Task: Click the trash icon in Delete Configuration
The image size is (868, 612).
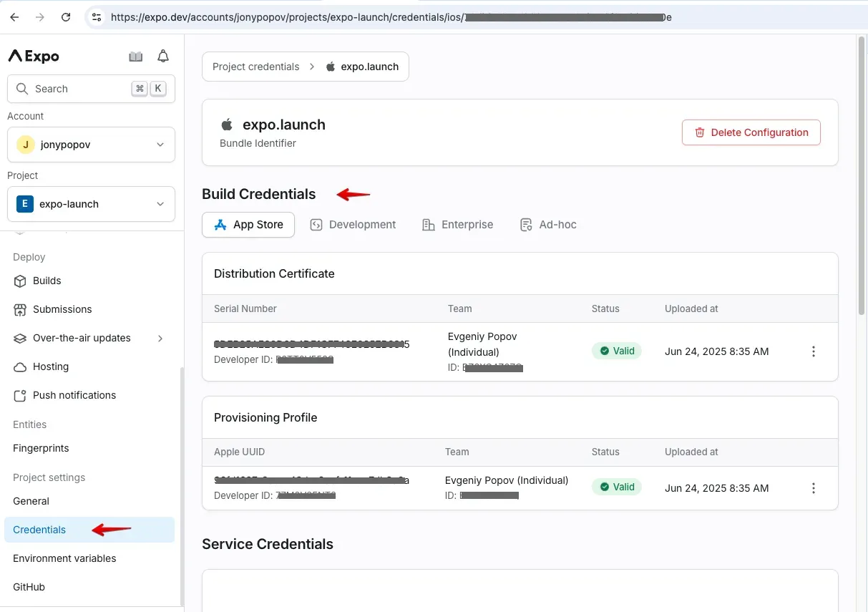Action: pos(700,132)
